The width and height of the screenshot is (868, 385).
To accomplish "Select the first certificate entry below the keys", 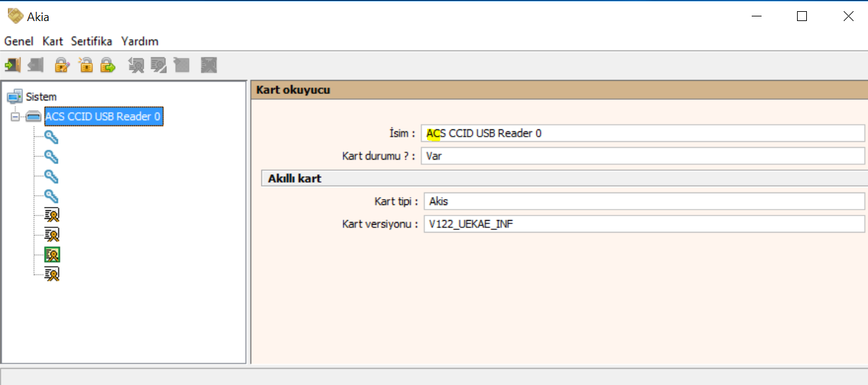I will click(x=52, y=215).
